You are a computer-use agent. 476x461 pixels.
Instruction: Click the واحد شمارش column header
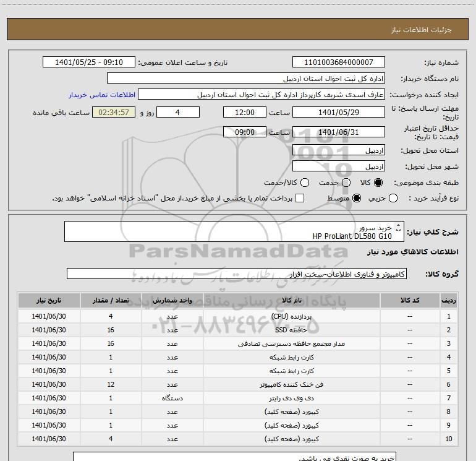point(172,300)
